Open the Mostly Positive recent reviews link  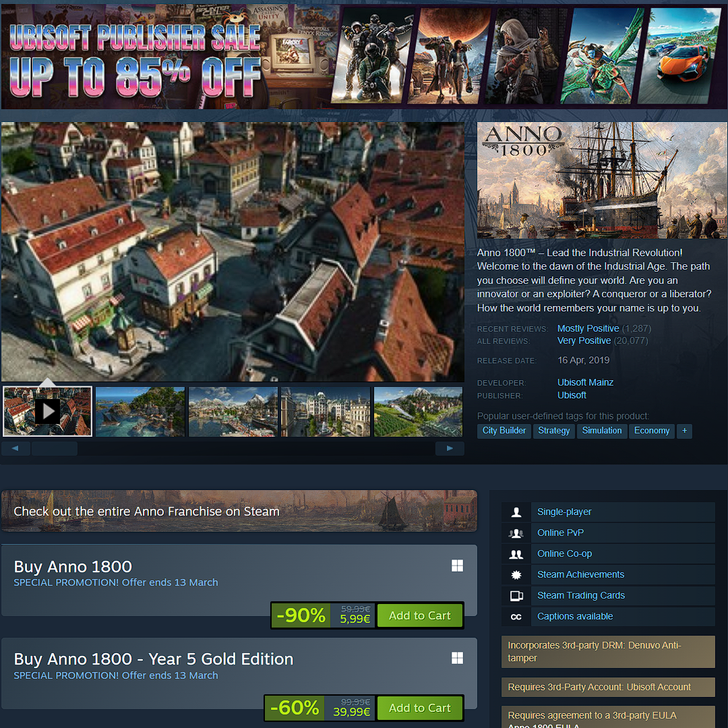tap(588, 328)
